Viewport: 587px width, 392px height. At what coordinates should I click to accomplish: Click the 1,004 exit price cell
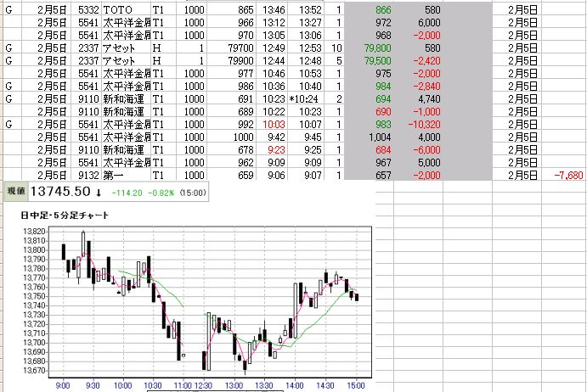[380, 137]
